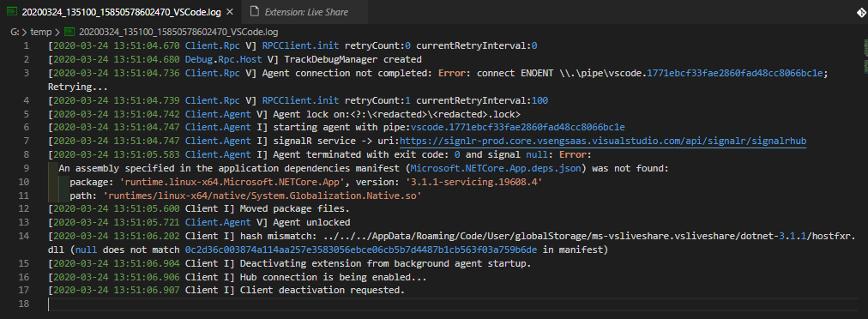Select the 20200324_135100 VSCode.log tab
The height and width of the screenshot is (319, 868).
coord(120,11)
